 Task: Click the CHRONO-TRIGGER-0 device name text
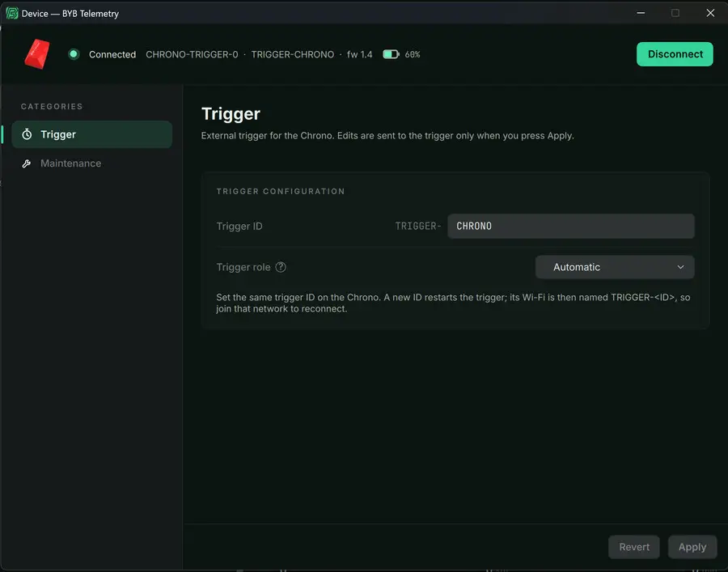point(192,54)
